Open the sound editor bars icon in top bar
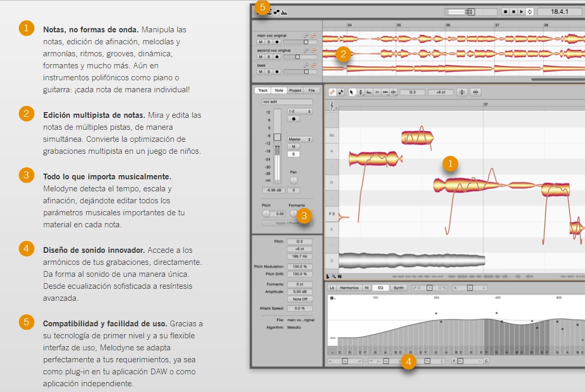The image size is (585, 392). point(284,13)
